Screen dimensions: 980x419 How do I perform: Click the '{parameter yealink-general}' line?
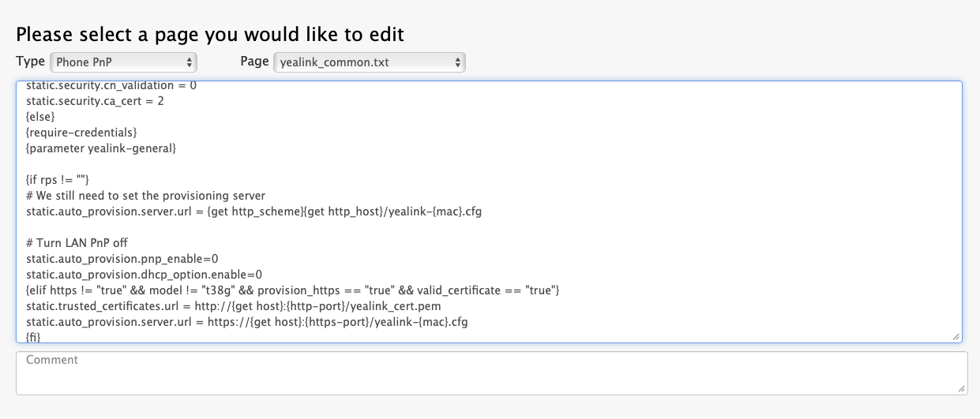click(x=101, y=148)
